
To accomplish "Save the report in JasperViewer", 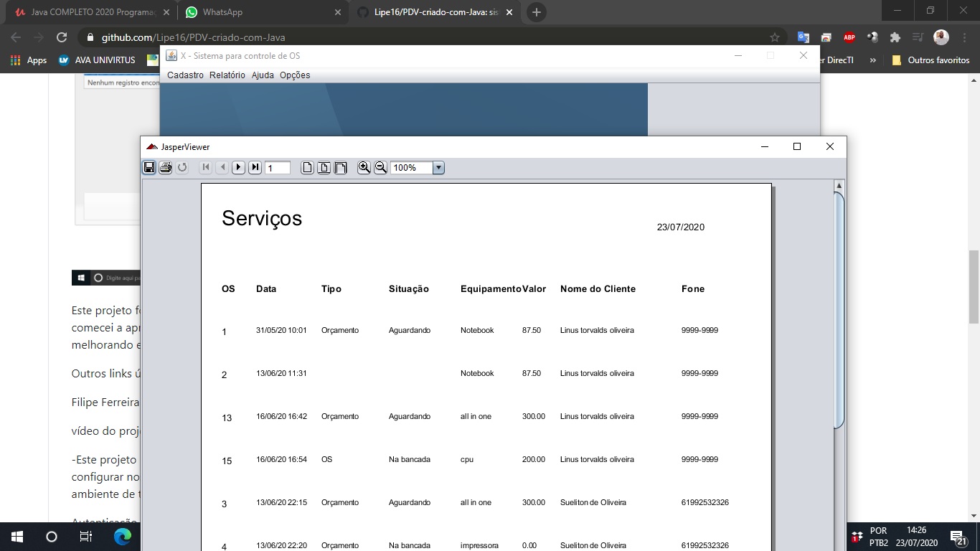I will pos(149,167).
